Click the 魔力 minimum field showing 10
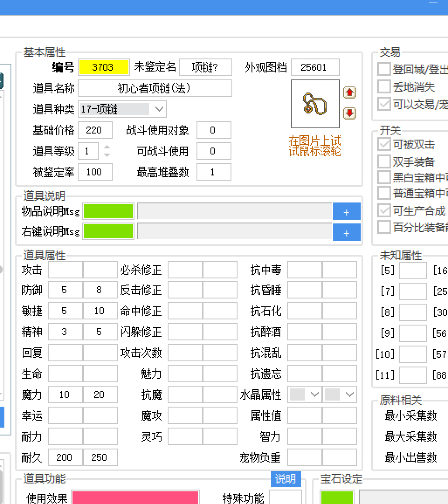 tap(65, 394)
